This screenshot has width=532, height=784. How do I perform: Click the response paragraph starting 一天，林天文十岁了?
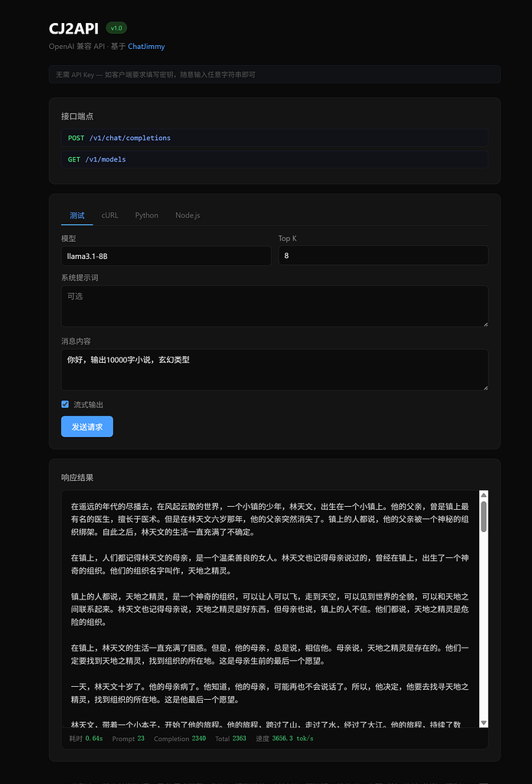(270, 693)
